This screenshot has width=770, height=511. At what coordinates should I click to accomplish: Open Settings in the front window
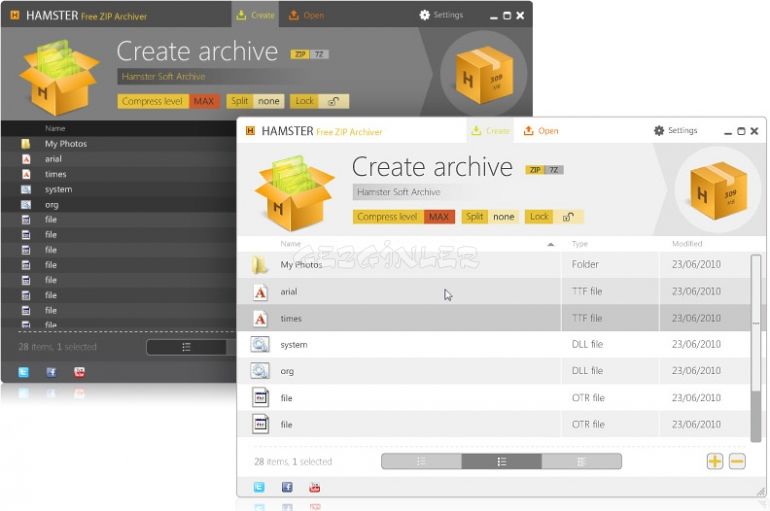click(x=675, y=131)
